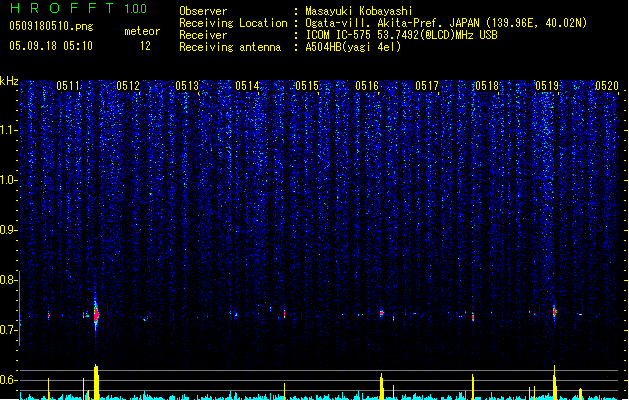Click the 0.6 kHz axis label
The width and height of the screenshot is (629, 400).
[x=8, y=380]
